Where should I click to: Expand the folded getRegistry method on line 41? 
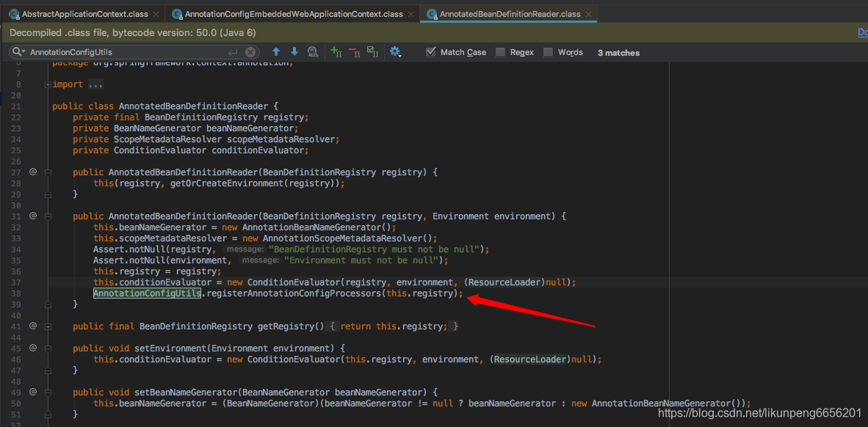[48, 326]
